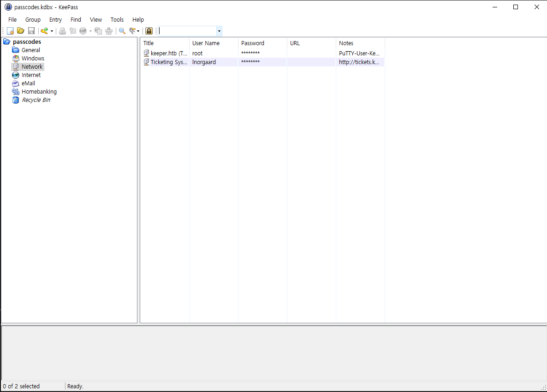The height and width of the screenshot is (392, 547).
Task: Select the keeper.htb entry row
Action: (262, 53)
